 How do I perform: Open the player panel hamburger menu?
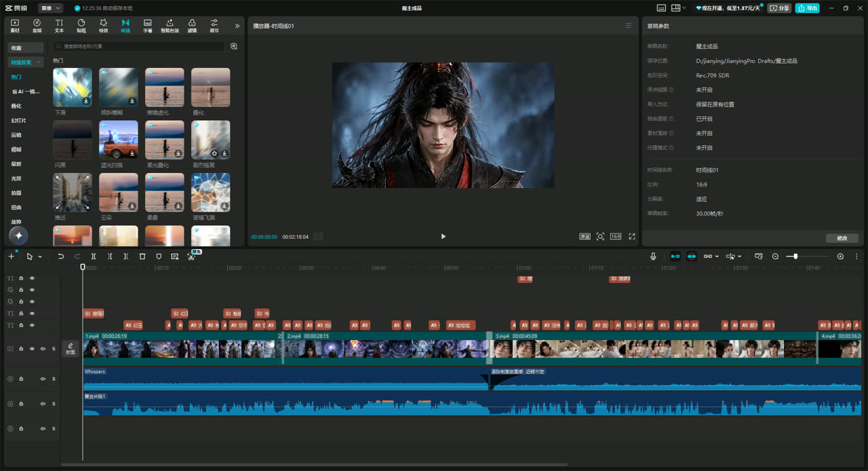(x=628, y=26)
